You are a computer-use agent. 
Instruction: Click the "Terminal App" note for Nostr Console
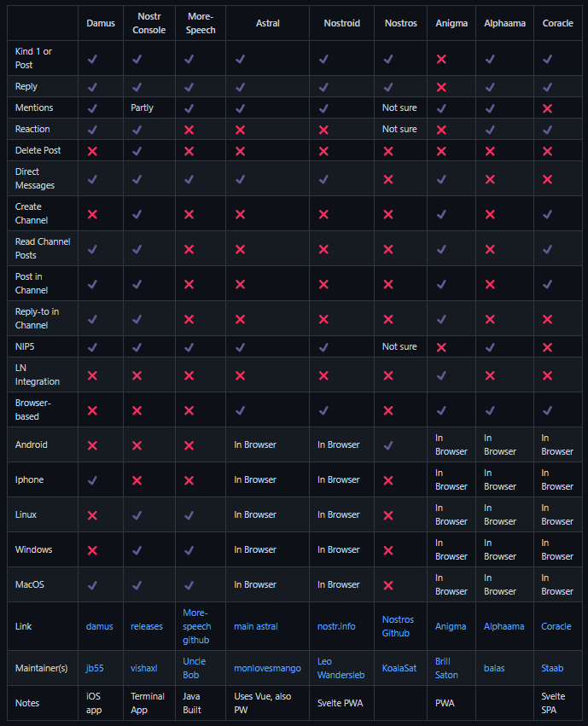coord(148,703)
